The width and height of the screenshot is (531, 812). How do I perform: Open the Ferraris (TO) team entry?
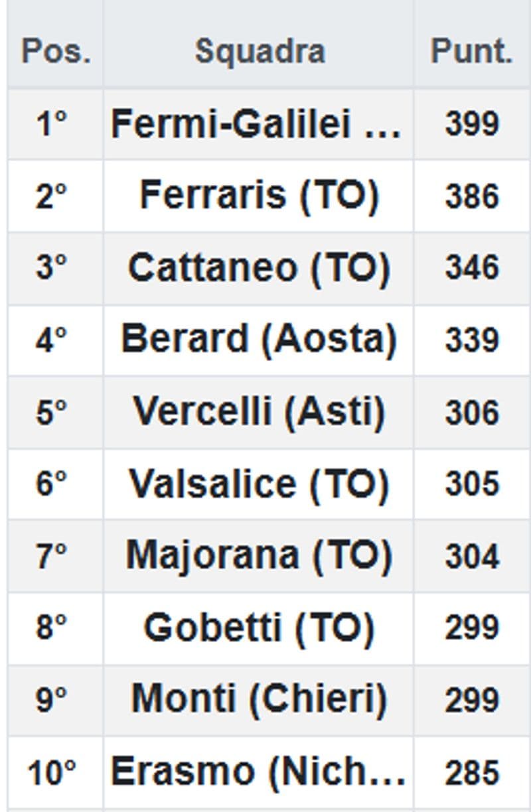pos(259,196)
